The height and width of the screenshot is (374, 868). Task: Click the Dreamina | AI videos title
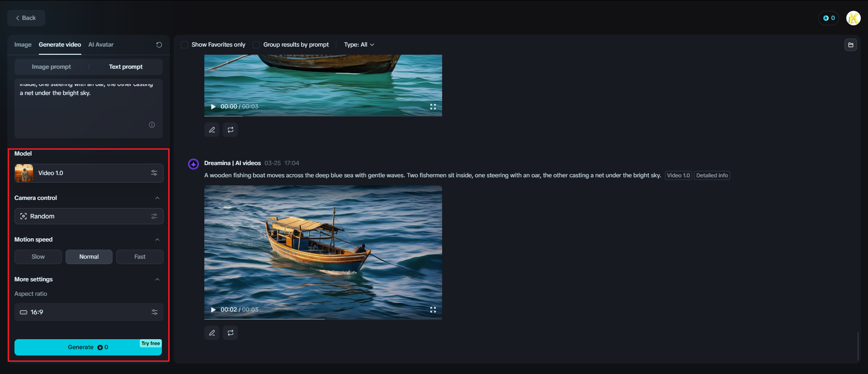coord(232,163)
